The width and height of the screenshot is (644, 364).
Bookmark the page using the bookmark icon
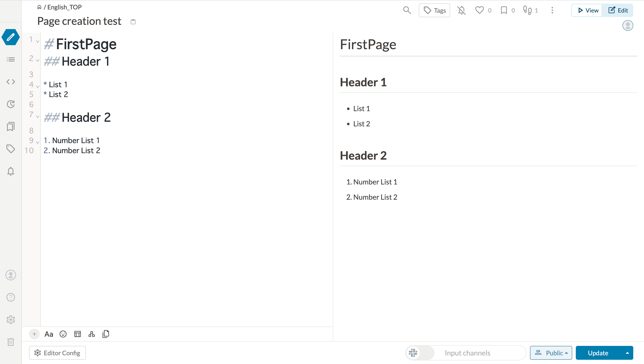pos(504,10)
